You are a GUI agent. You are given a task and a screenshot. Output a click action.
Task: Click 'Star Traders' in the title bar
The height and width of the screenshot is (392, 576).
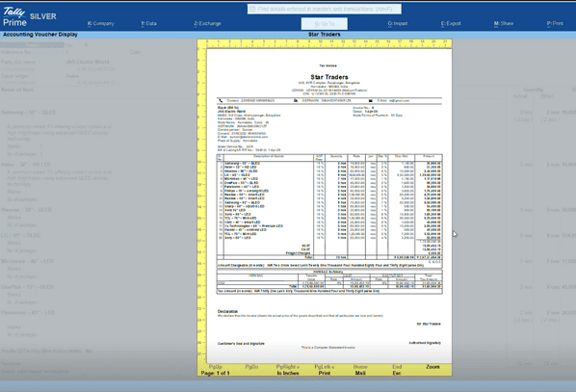tap(325, 34)
